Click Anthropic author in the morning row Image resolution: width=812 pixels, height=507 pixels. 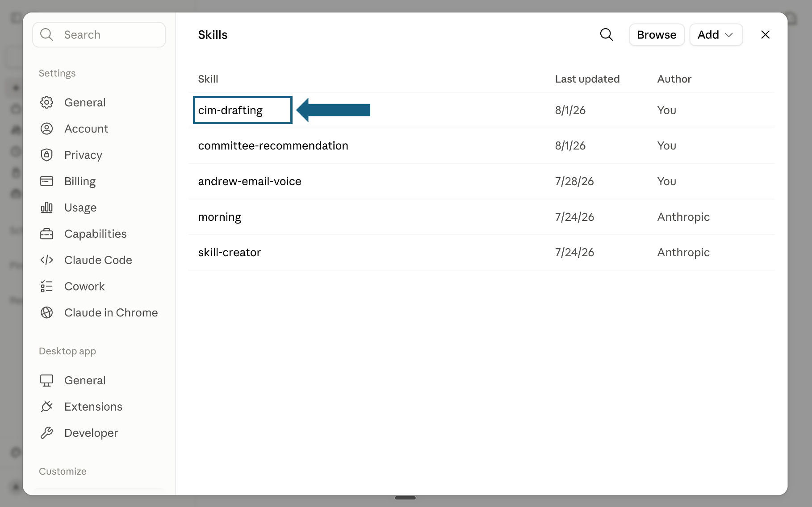tap(683, 217)
